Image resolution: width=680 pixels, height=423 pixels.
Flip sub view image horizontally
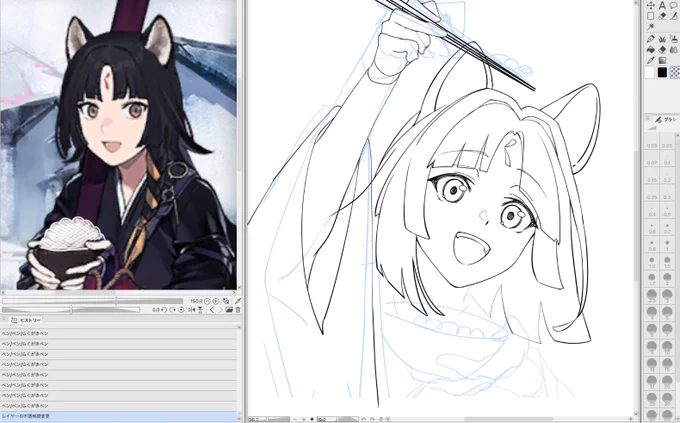click(x=191, y=310)
